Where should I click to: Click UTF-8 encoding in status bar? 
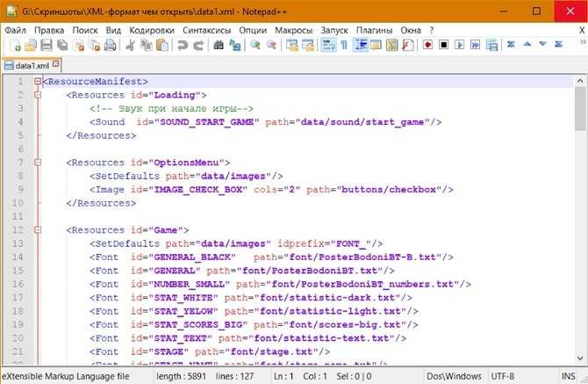click(502, 376)
